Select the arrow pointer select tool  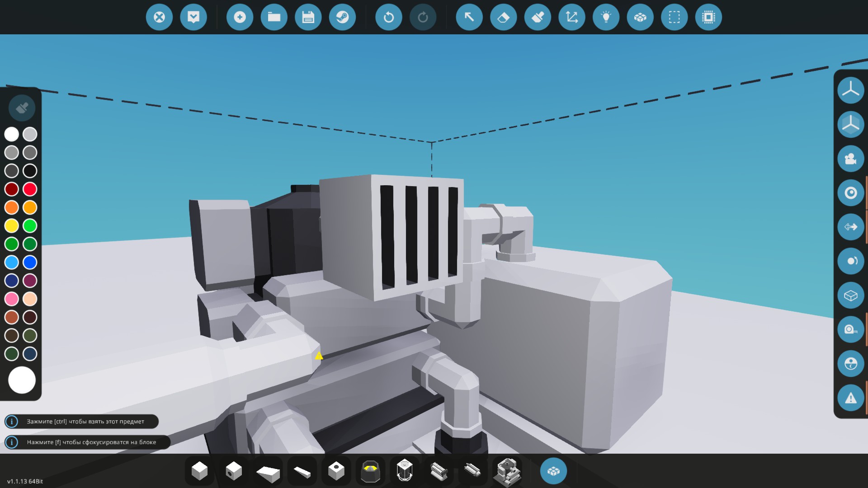pos(469,17)
